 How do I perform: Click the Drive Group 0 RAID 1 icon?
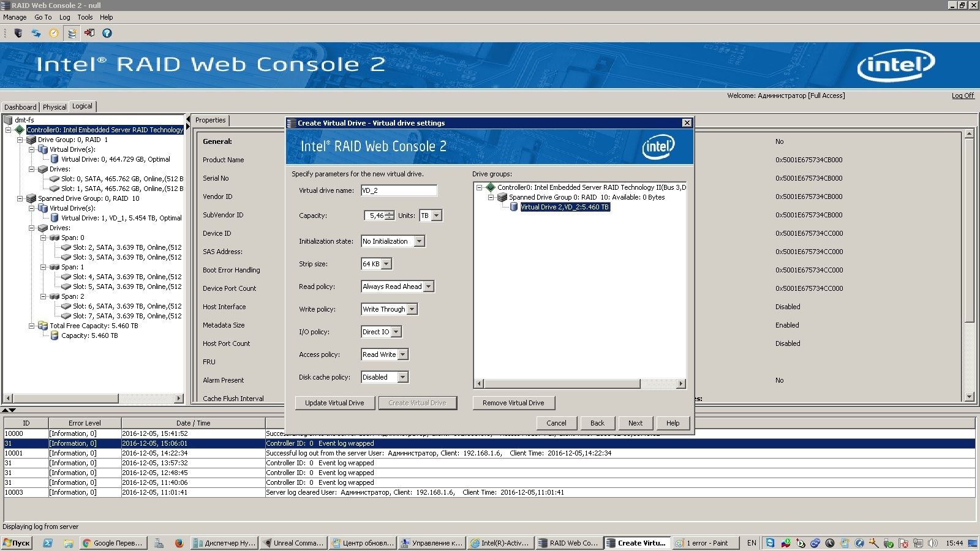pos(31,140)
